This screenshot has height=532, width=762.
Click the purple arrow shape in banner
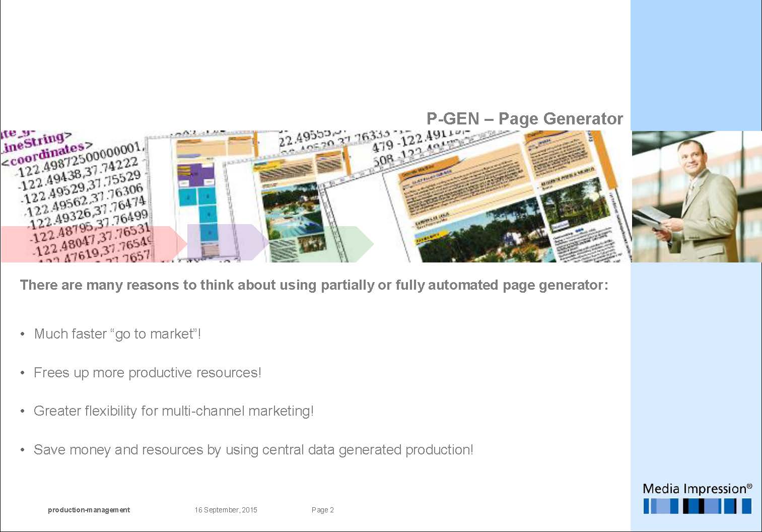click(227, 242)
